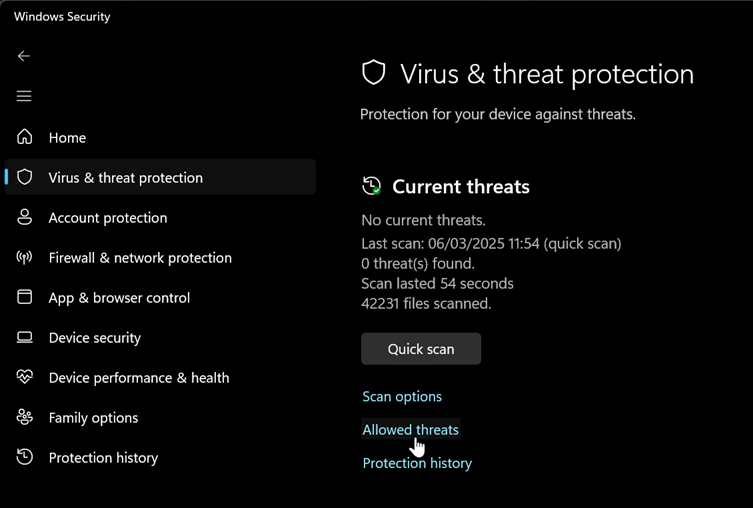Click the Family options people icon
This screenshot has width=753, height=508.
(x=25, y=417)
